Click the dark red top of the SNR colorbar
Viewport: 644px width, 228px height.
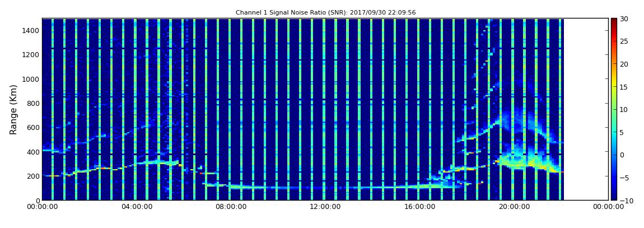(614, 21)
